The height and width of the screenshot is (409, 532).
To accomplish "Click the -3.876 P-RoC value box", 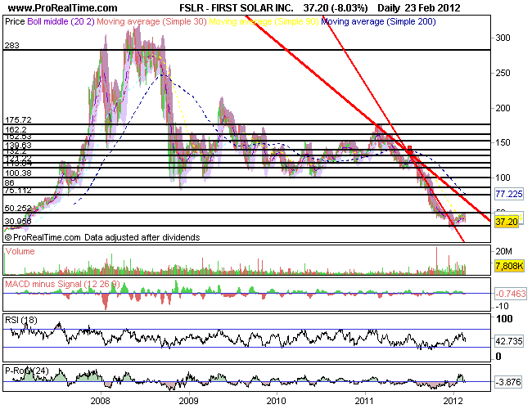I will click(x=508, y=382).
